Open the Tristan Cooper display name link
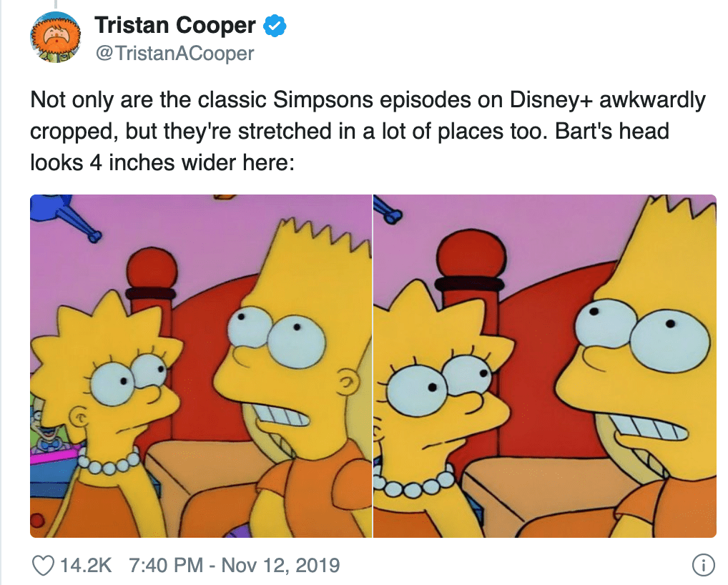 tap(175, 25)
